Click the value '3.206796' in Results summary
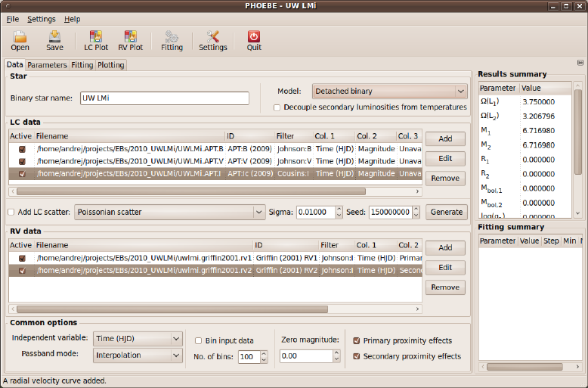Image resolution: width=588 pixels, height=388 pixels. pos(539,116)
